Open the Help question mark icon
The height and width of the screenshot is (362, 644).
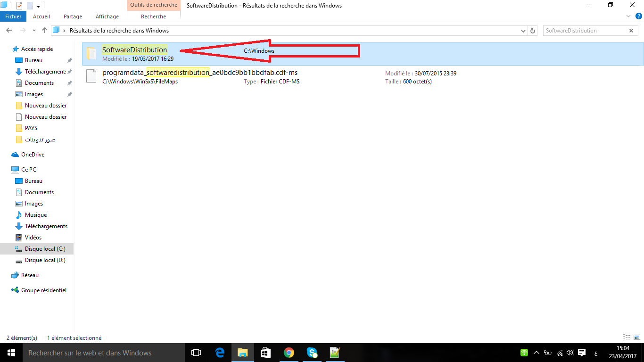pyautogui.click(x=639, y=16)
